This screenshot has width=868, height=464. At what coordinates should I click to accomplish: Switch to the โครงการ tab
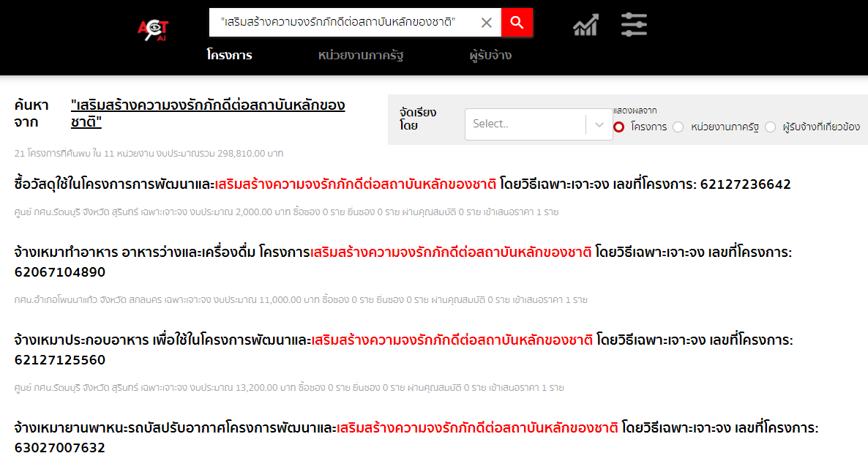tap(229, 56)
